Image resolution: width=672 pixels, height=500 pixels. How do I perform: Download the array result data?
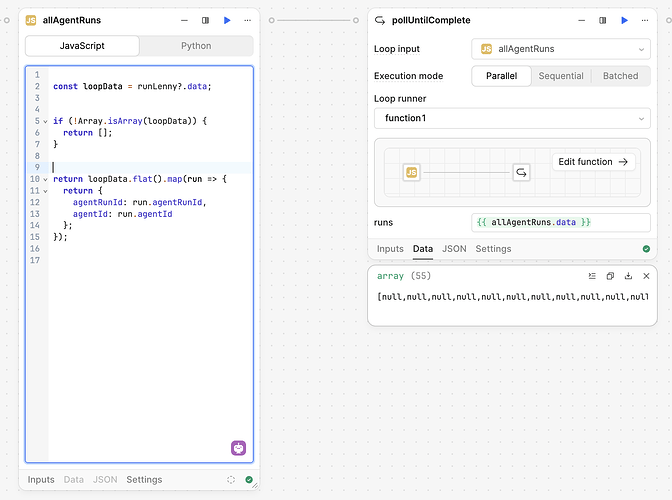click(x=628, y=276)
